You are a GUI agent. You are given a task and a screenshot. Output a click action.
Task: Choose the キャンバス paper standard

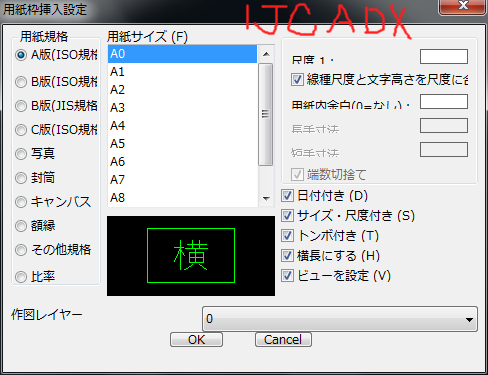point(21,202)
